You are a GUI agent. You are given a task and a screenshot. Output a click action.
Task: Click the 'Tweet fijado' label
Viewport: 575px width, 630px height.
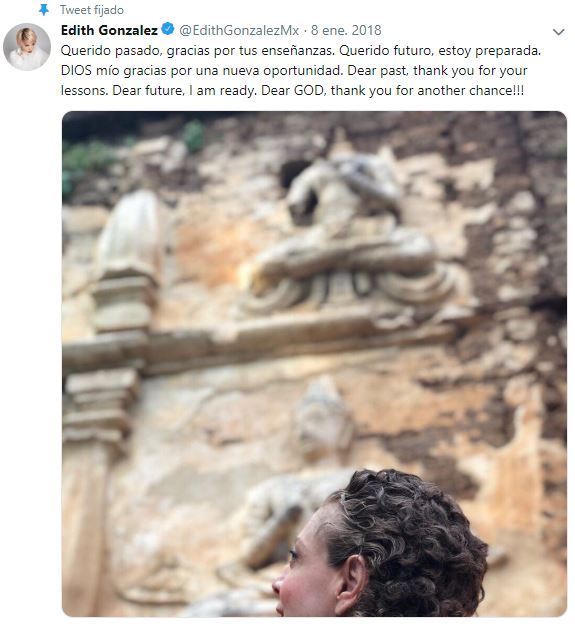pos(92,10)
